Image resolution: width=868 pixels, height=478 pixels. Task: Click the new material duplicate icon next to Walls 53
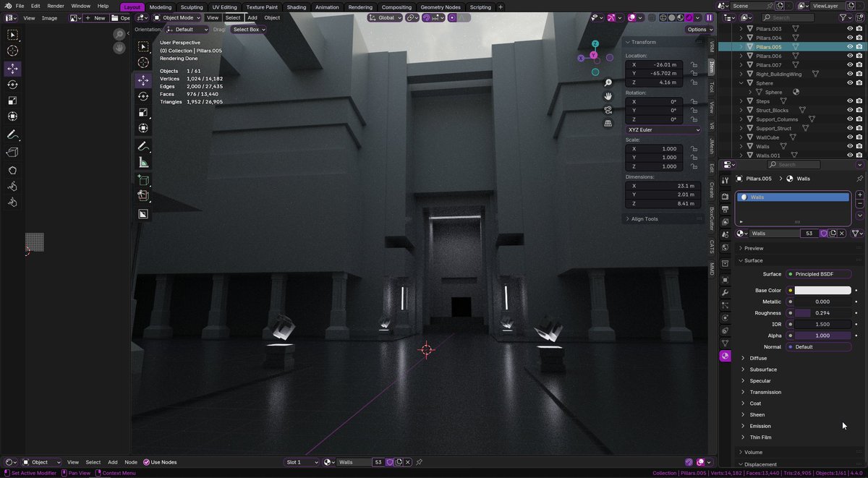(x=833, y=234)
